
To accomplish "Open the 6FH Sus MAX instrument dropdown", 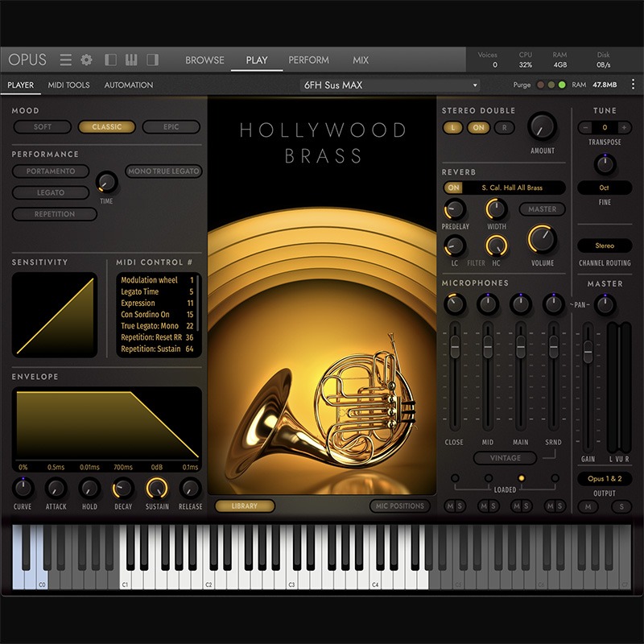I will (390, 85).
